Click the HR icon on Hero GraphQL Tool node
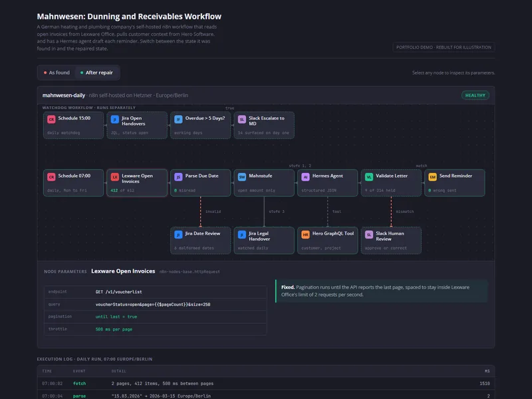 pyautogui.click(x=305, y=235)
